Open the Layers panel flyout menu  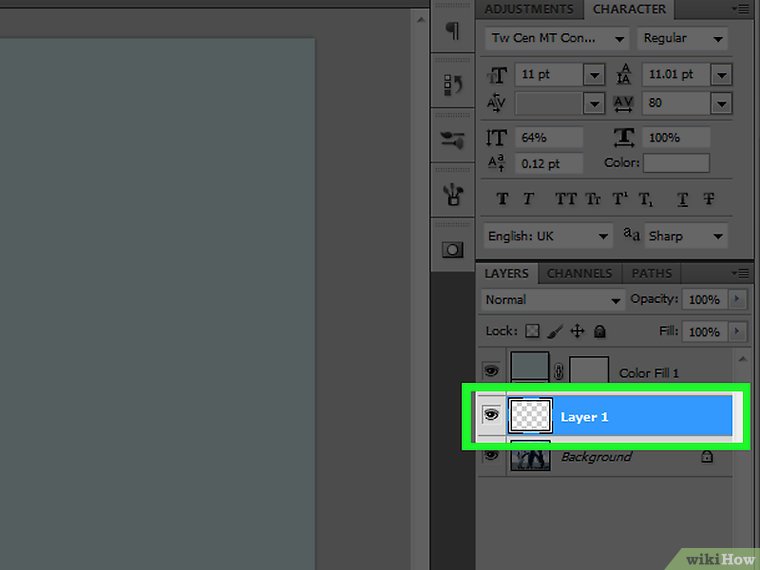[x=740, y=273]
